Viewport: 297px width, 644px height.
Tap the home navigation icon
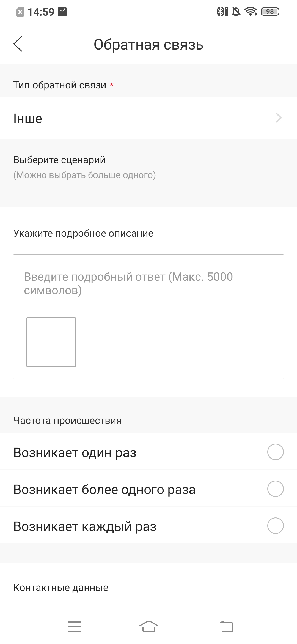[x=148, y=627]
